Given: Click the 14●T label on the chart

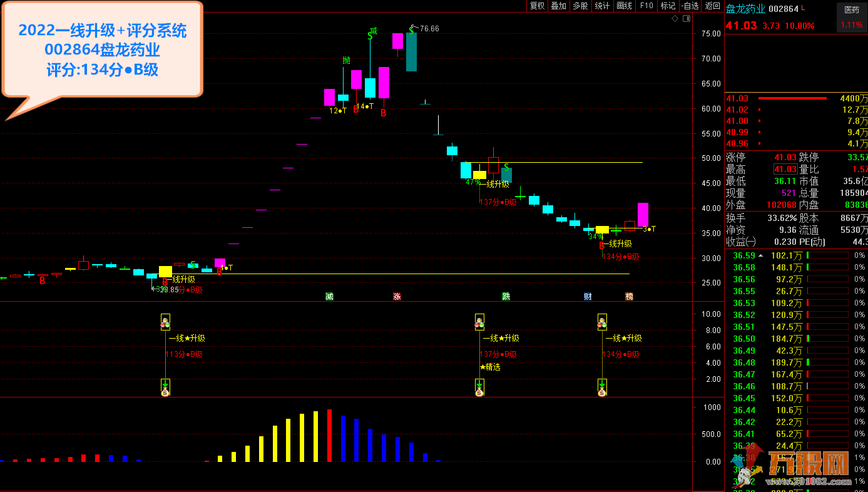Looking at the screenshot, I should (x=365, y=106).
